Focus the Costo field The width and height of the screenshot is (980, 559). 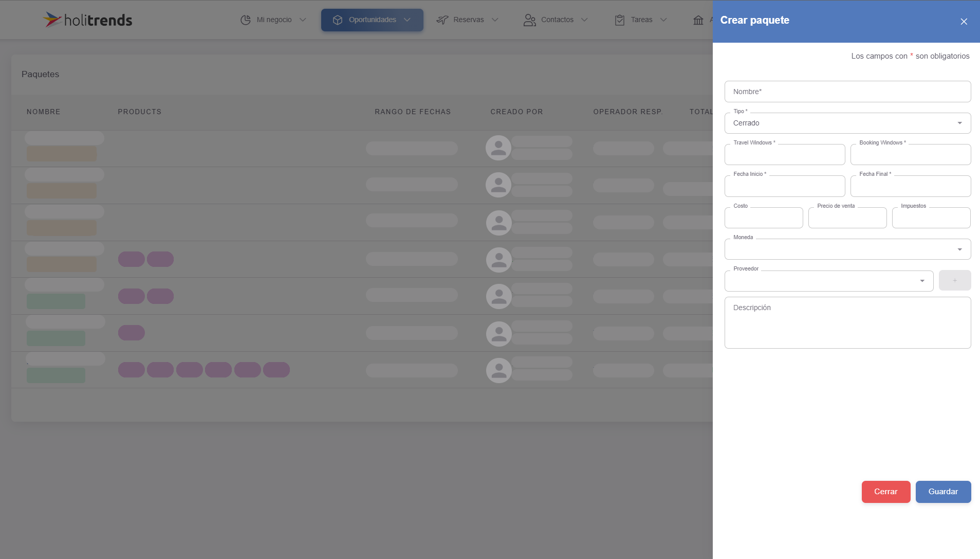[x=764, y=218]
